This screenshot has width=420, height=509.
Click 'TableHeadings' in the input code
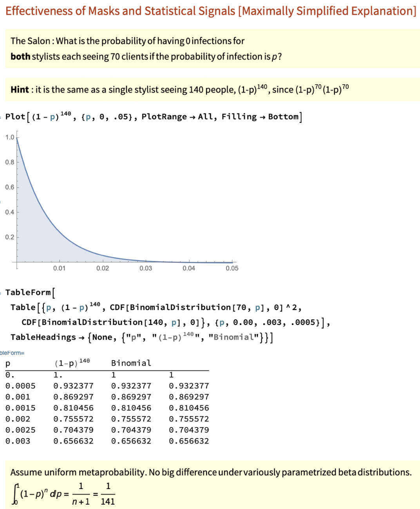pyautogui.click(x=43, y=337)
